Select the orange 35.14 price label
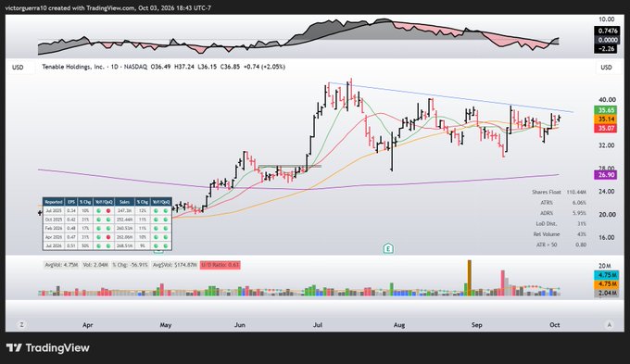The width and height of the screenshot is (630, 364). click(x=606, y=119)
